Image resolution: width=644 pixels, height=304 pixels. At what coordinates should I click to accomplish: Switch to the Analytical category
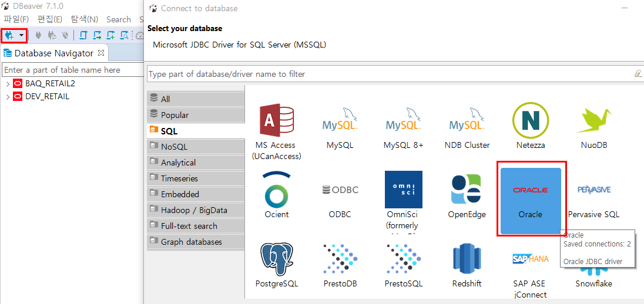coord(196,163)
